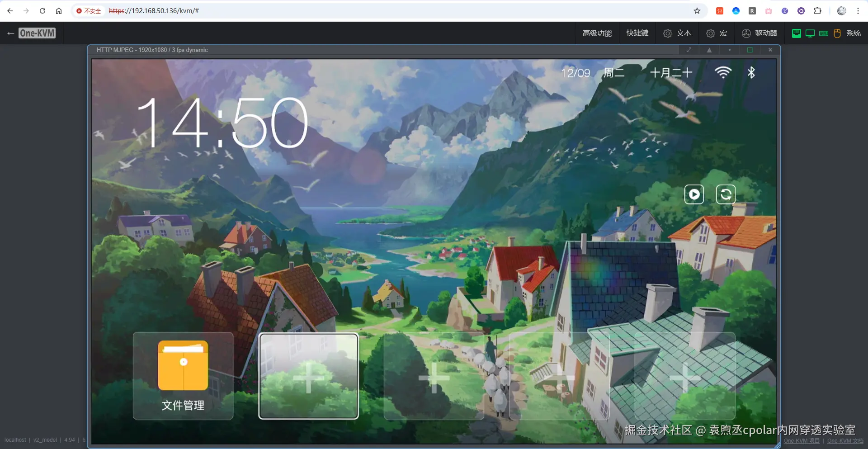Click the browser profile avatar
The image size is (868, 449).
tap(842, 11)
